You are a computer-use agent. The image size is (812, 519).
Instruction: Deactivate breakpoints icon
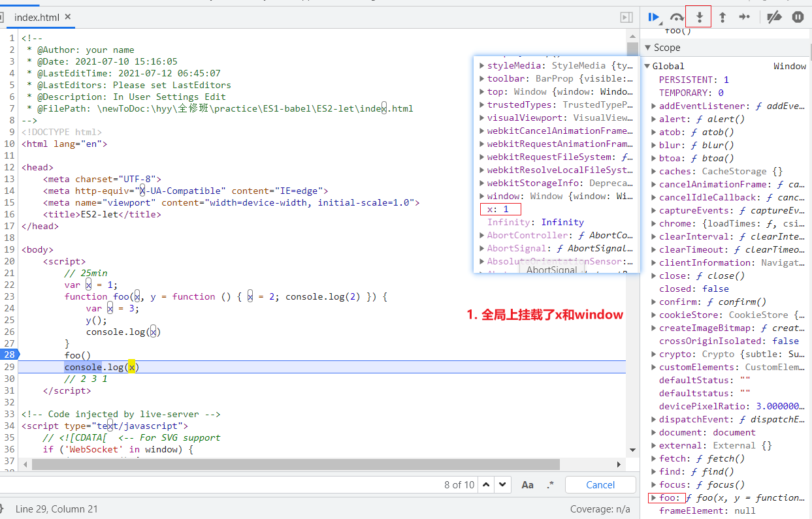[774, 18]
